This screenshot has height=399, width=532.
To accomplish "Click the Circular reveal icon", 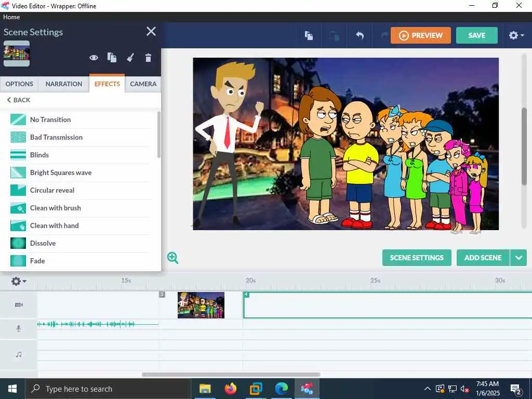I will tap(18, 190).
